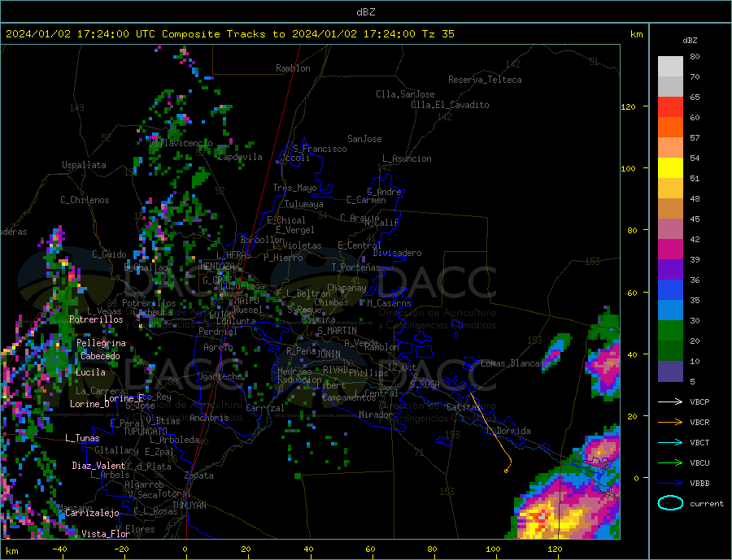
Task: Click the 'dBZ' heading above the color scale
Action: point(690,41)
